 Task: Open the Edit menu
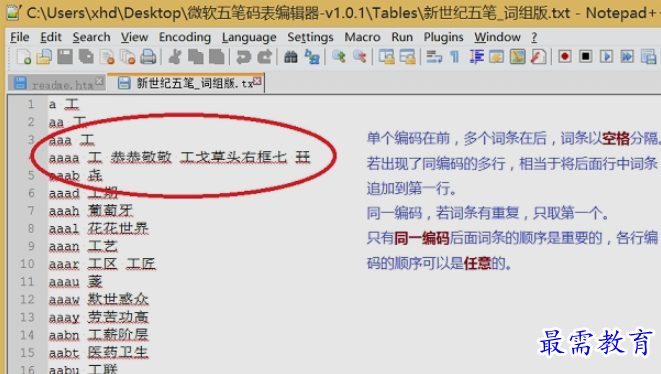tap(51, 37)
